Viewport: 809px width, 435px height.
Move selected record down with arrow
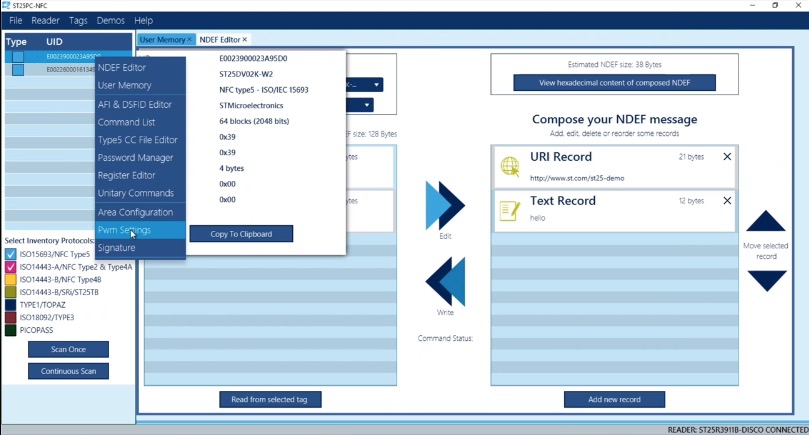point(766,281)
